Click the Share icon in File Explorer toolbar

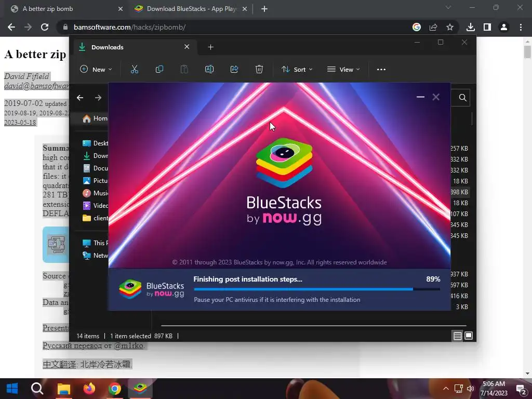coord(234,69)
